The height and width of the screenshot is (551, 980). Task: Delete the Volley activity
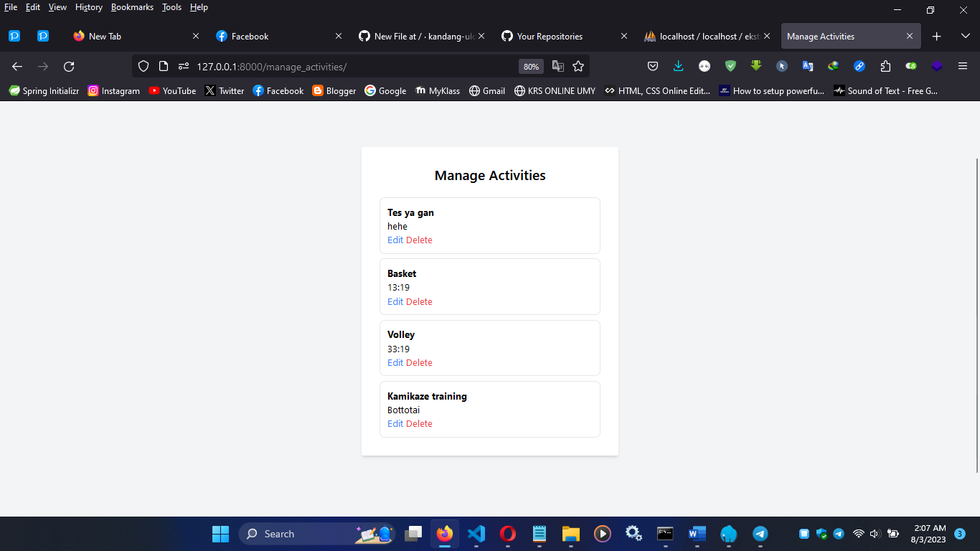tap(419, 362)
